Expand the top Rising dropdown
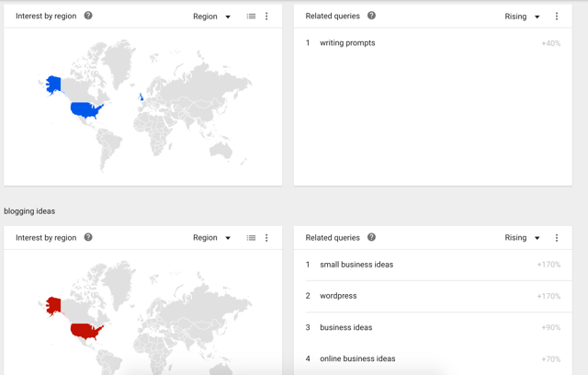 [522, 17]
